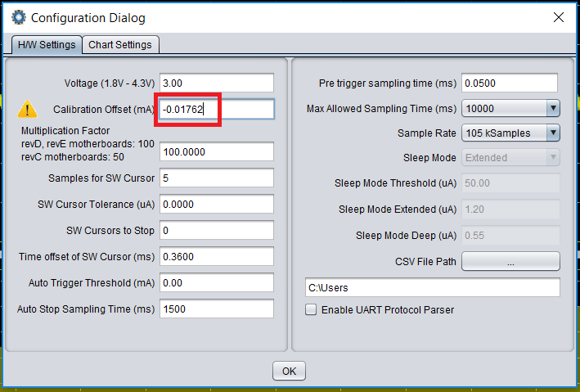Switch to the H/W Settings tab

coord(47,45)
